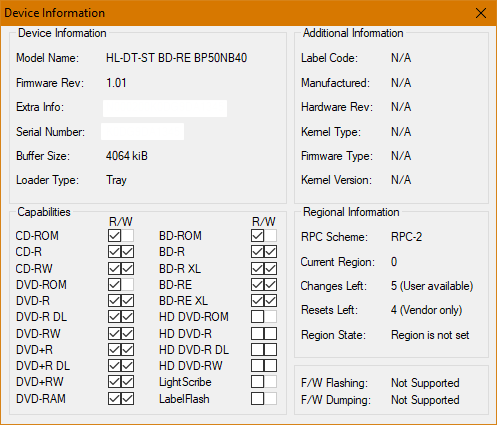Select F/W Flashing Not Supported value

(425, 383)
